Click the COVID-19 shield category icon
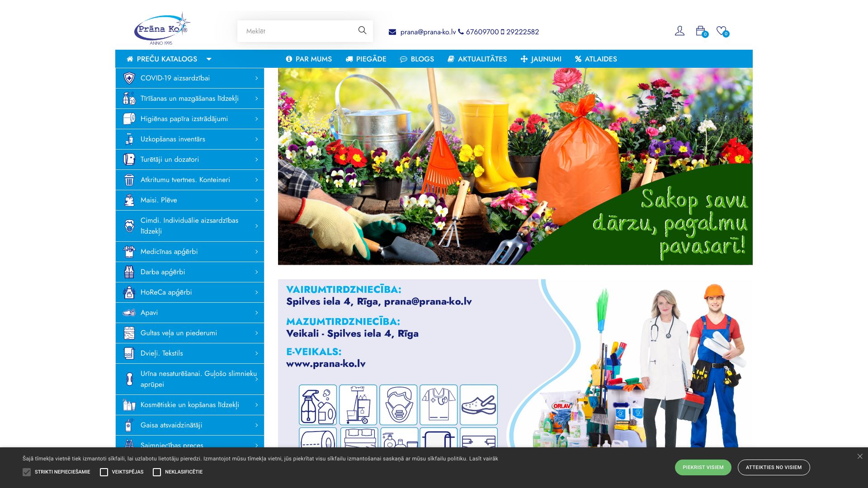The width and height of the screenshot is (868, 488). point(129,78)
